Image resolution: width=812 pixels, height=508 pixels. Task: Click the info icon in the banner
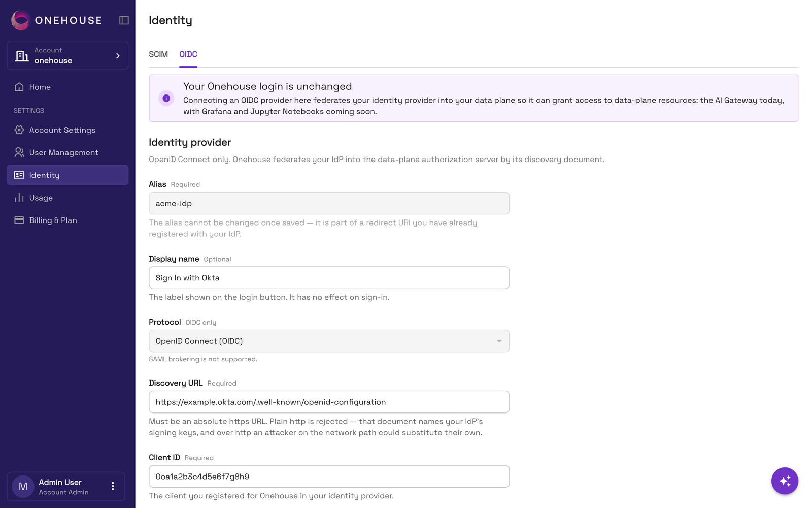click(166, 98)
